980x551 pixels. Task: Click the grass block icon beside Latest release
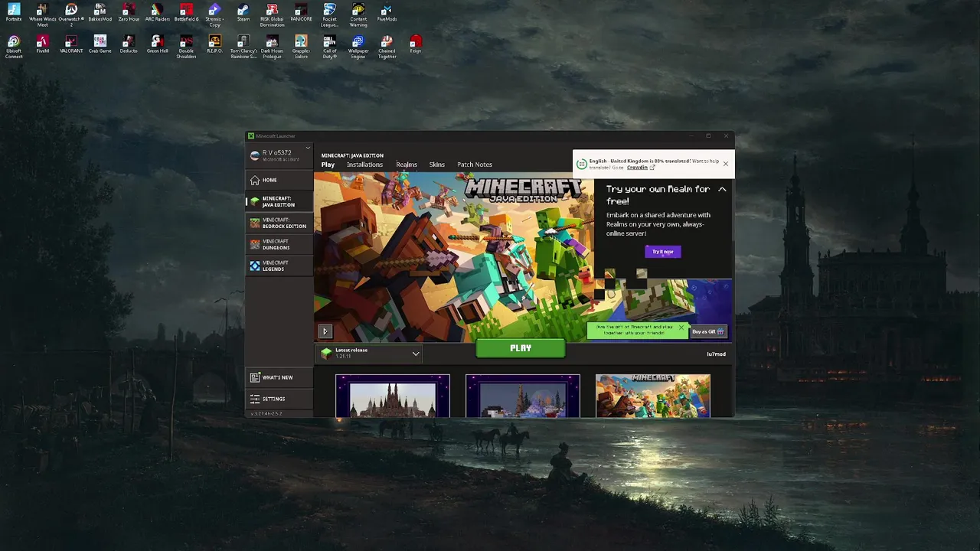[x=327, y=353]
